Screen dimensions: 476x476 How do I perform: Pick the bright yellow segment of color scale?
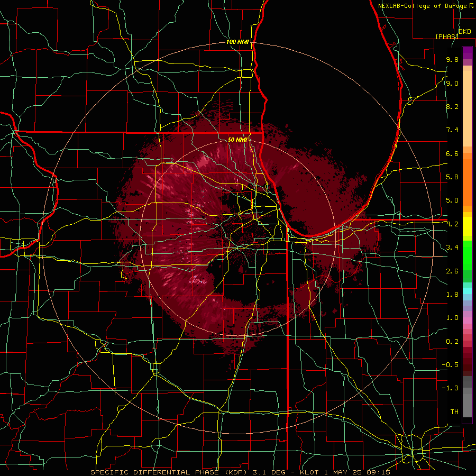(x=467, y=226)
